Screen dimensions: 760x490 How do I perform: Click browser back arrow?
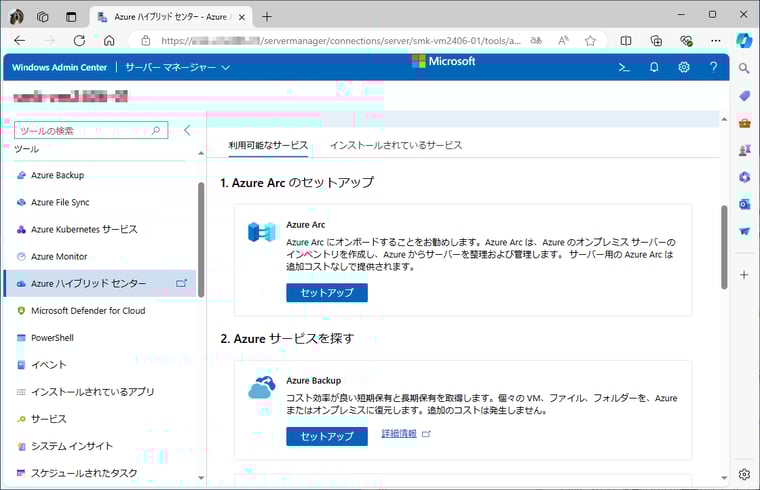coord(20,41)
